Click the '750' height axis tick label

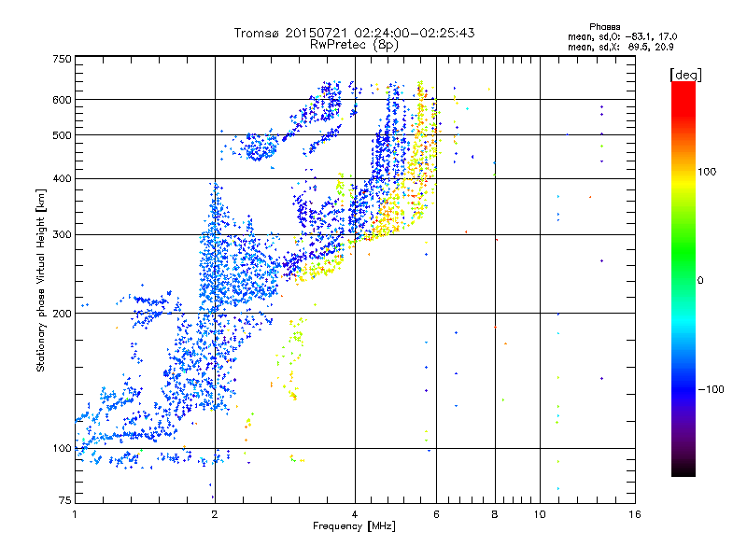point(62,59)
